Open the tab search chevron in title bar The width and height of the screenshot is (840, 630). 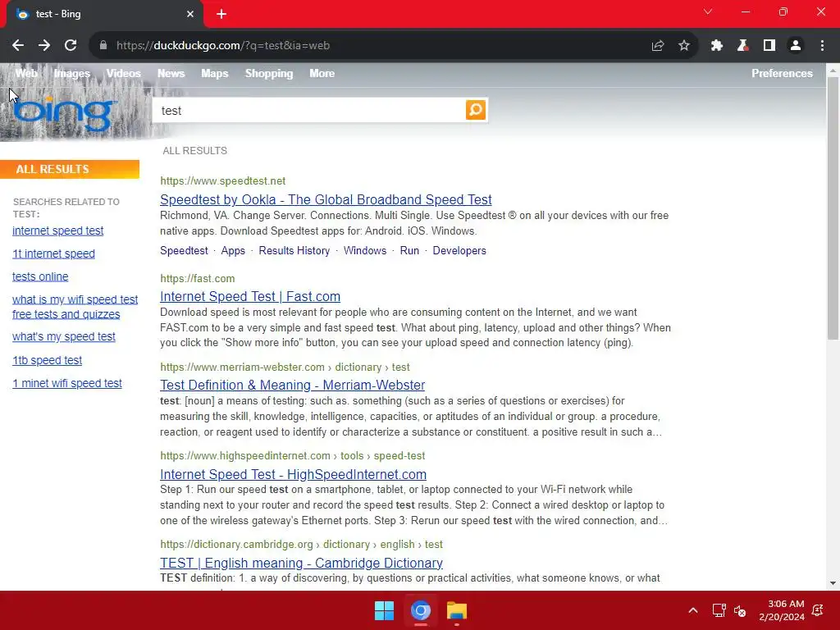click(708, 11)
